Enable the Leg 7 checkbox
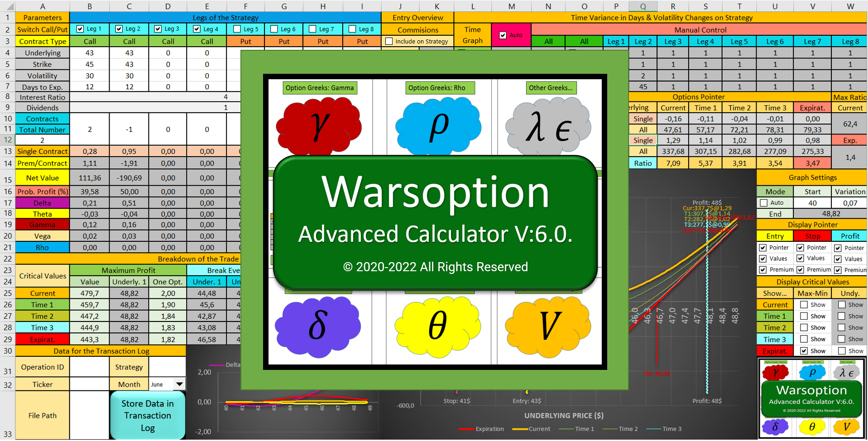Image resolution: width=868 pixels, height=441 pixels. pyautogui.click(x=312, y=29)
